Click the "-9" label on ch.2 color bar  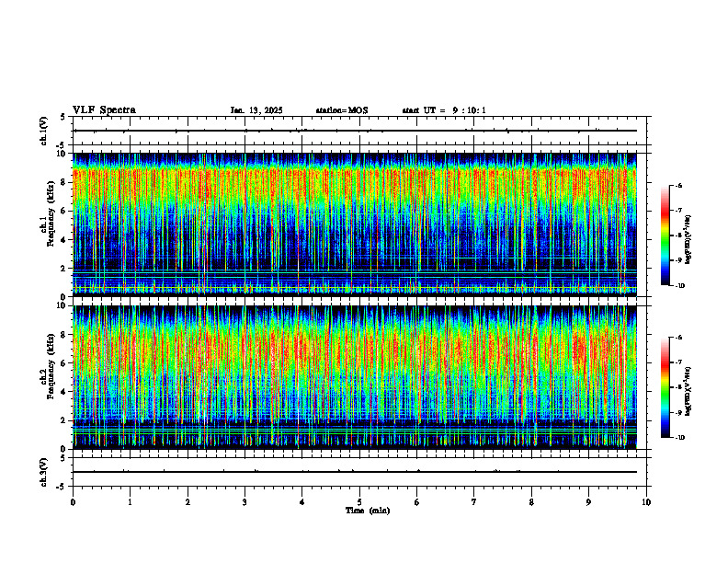678,412
